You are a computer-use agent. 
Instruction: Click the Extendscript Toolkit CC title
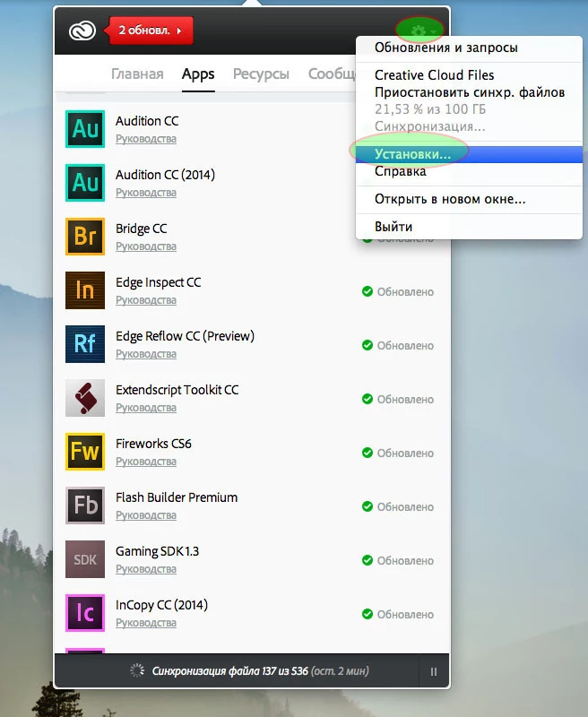[x=177, y=390]
